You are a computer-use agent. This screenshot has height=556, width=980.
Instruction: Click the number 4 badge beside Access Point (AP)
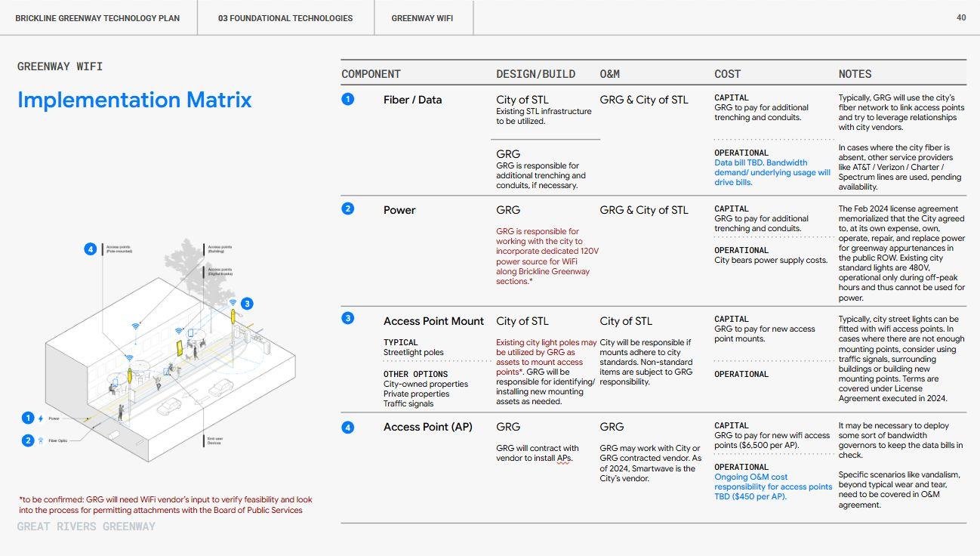(x=347, y=427)
